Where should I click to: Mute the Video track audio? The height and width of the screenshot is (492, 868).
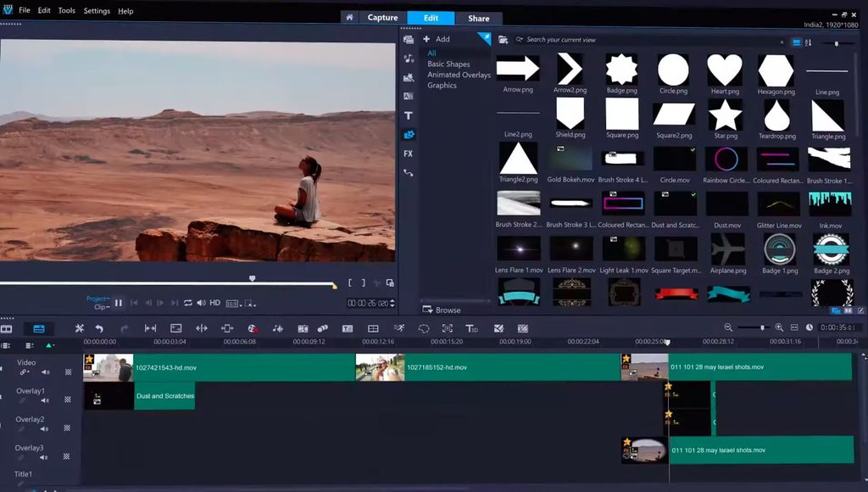45,372
